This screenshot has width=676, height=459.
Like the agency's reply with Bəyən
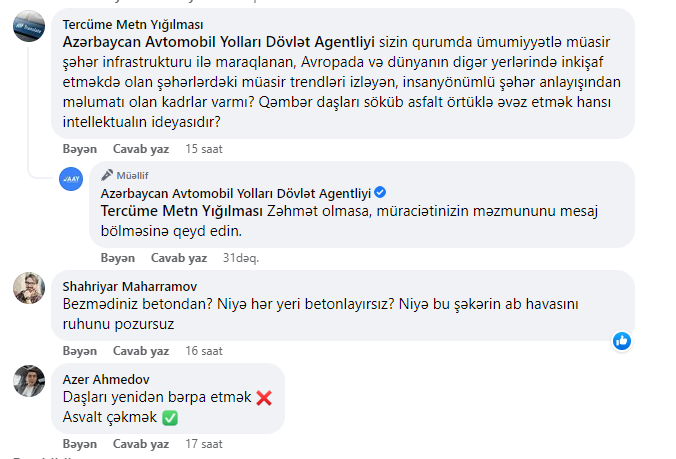pos(117,257)
